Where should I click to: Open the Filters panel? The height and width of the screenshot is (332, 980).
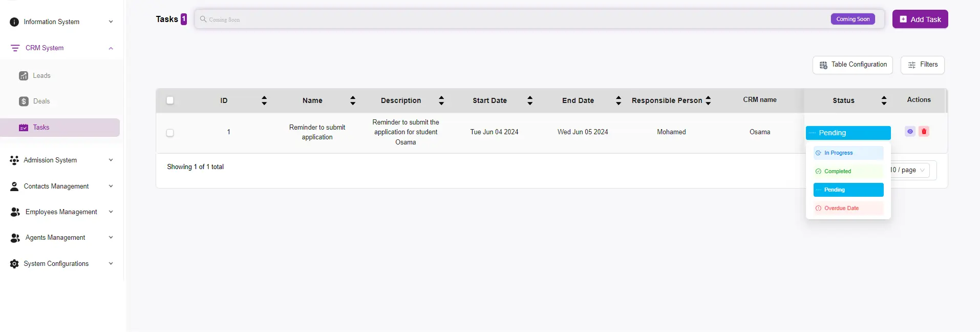pyautogui.click(x=922, y=65)
